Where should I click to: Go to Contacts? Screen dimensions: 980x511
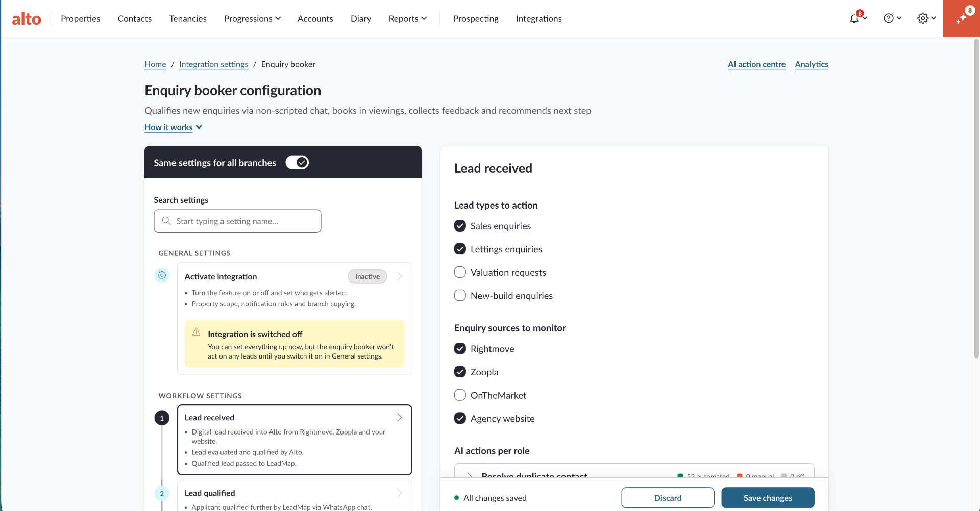[x=135, y=19]
